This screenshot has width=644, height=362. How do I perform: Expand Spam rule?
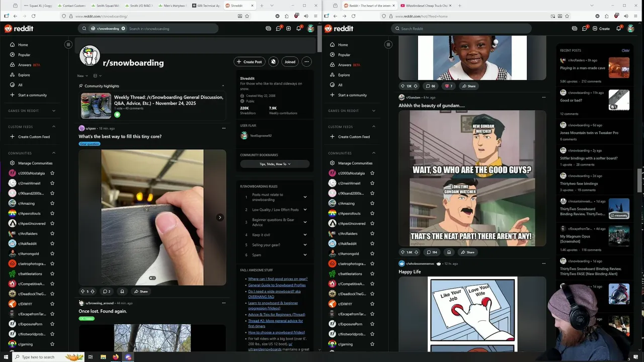click(x=305, y=255)
